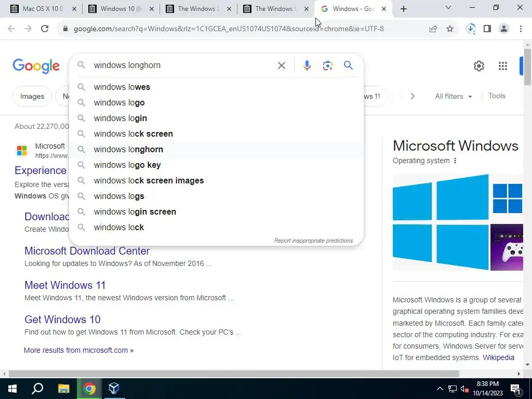532x399 pixels.
Task: Open the network tray icon
Action: [x=453, y=389]
